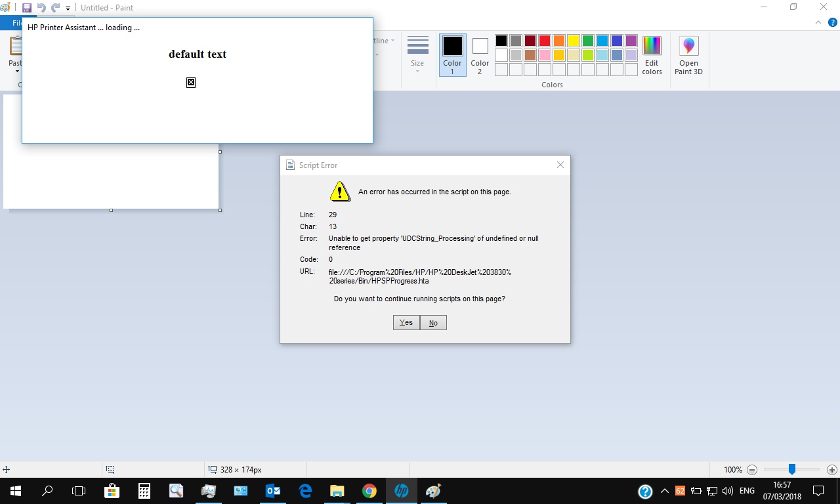Image resolution: width=840 pixels, height=504 pixels.
Task: Open Outlook from the taskbar
Action: [x=273, y=491]
